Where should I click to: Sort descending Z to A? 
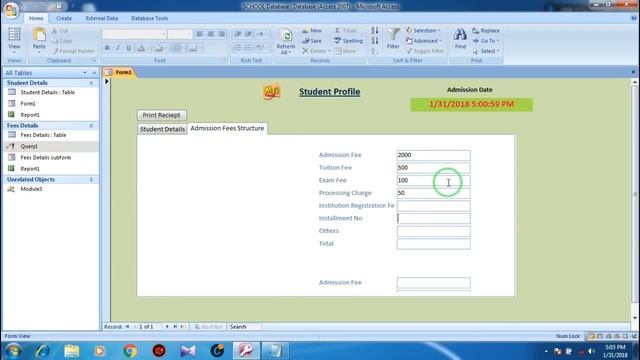point(374,41)
